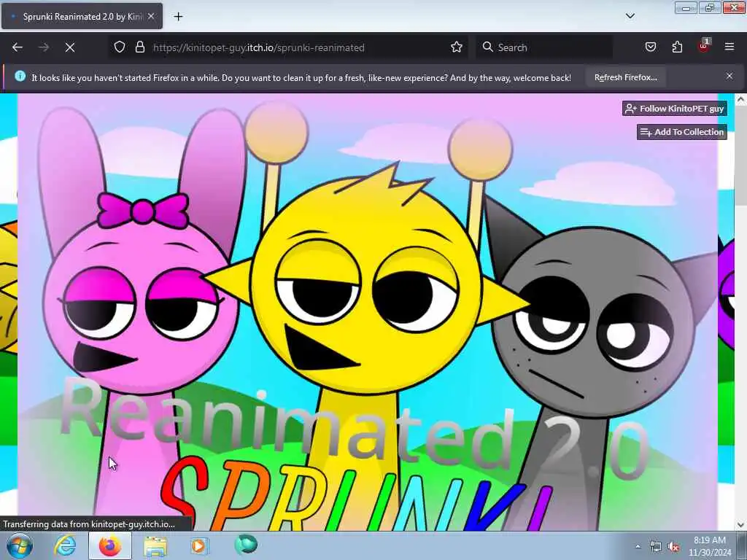Bookmark this page with the star icon
This screenshot has width=747, height=560.
pyautogui.click(x=457, y=47)
